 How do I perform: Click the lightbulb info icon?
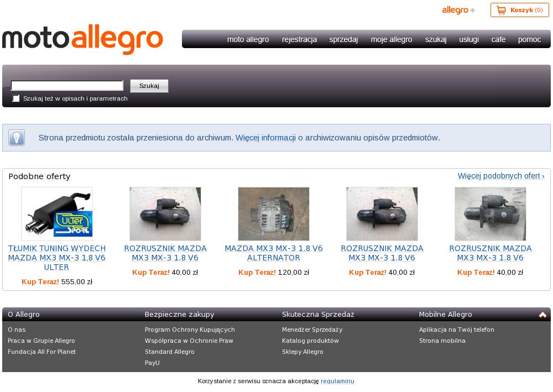pyautogui.click(x=17, y=138)
